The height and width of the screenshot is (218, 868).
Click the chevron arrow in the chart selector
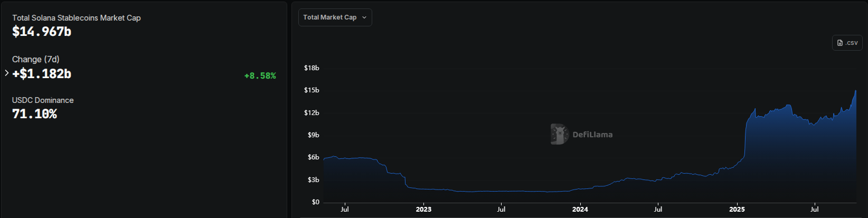tap(364, 17)
